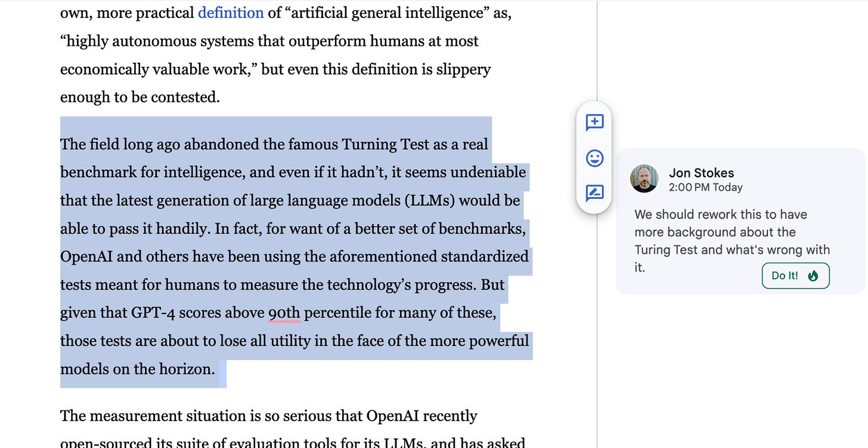Click "artificial general intelligence" phrase
The height and width of the screenshot is (448, 868).
pos(389,13)
